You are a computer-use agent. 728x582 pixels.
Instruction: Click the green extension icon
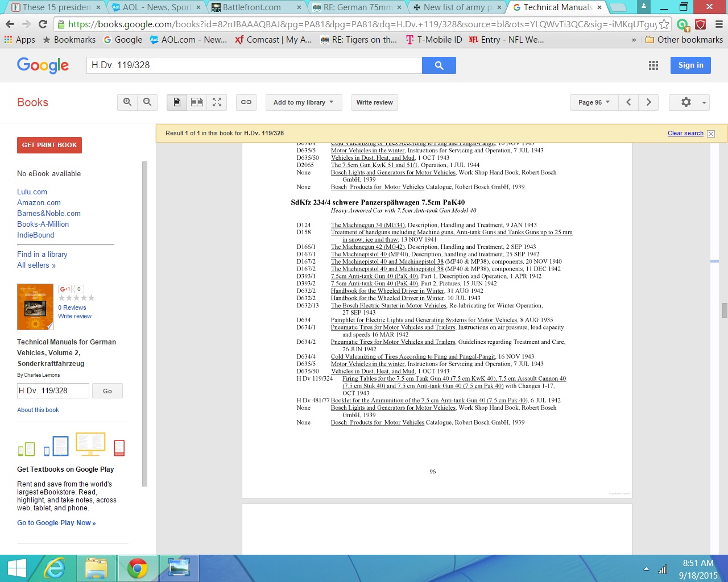click(x=682, y=24)
